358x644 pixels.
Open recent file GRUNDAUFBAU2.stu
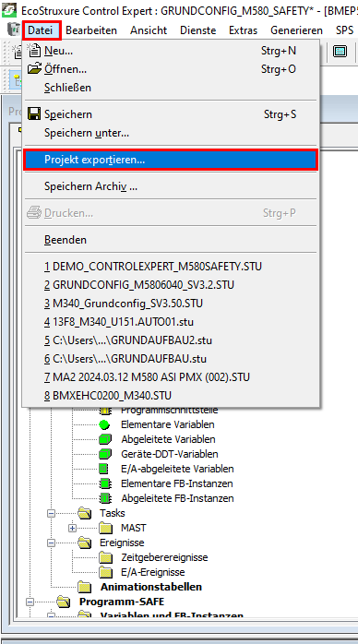pos(171,340)
